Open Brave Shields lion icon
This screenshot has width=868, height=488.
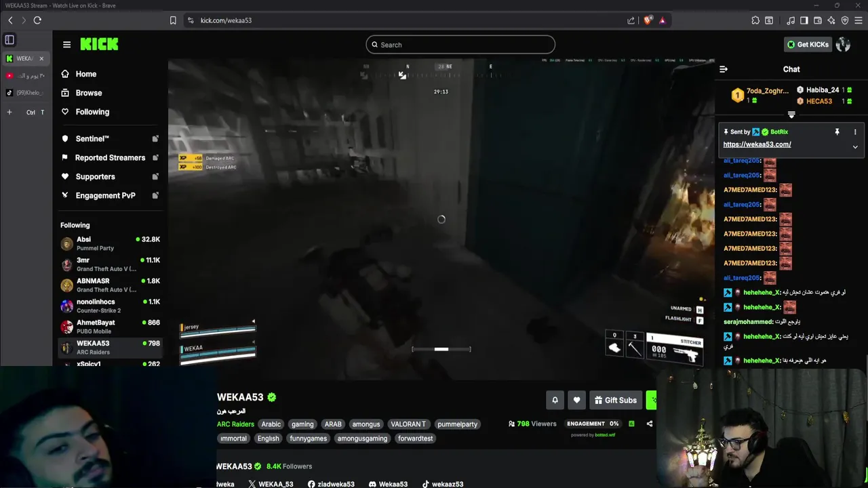click(x=648, y=20)
